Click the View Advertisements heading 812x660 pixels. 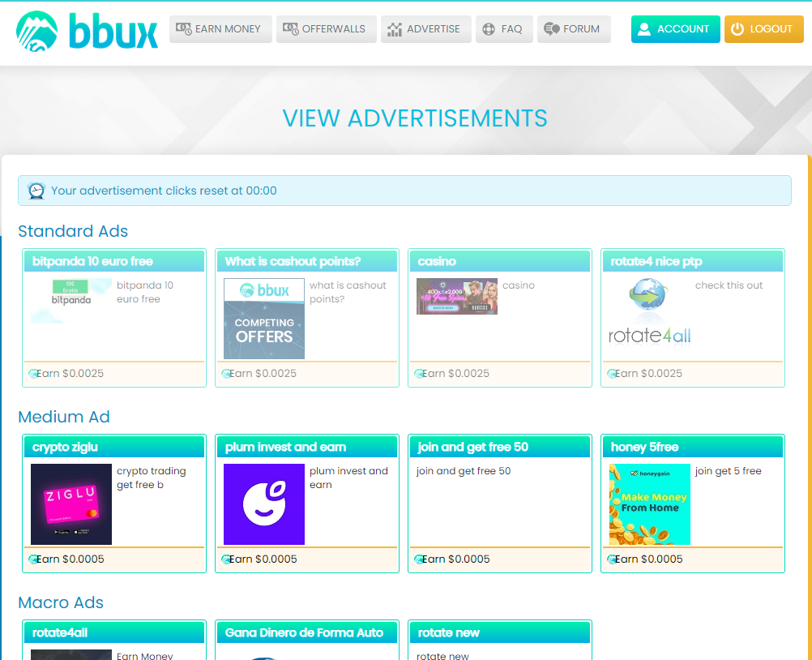(x=415, y=118)
